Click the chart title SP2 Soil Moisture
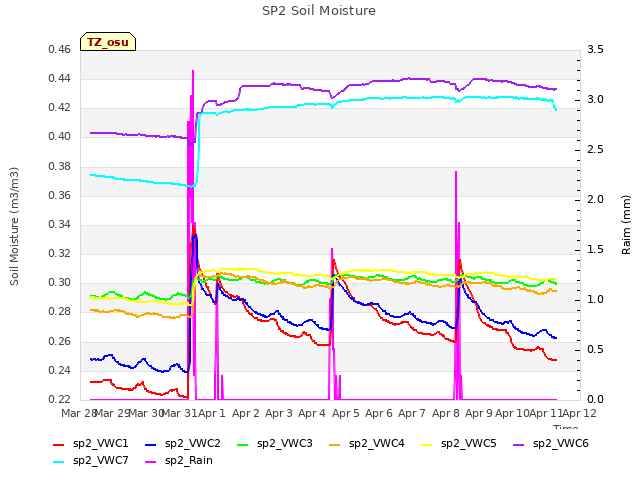 pyautogui.click(x=319, y=11)
